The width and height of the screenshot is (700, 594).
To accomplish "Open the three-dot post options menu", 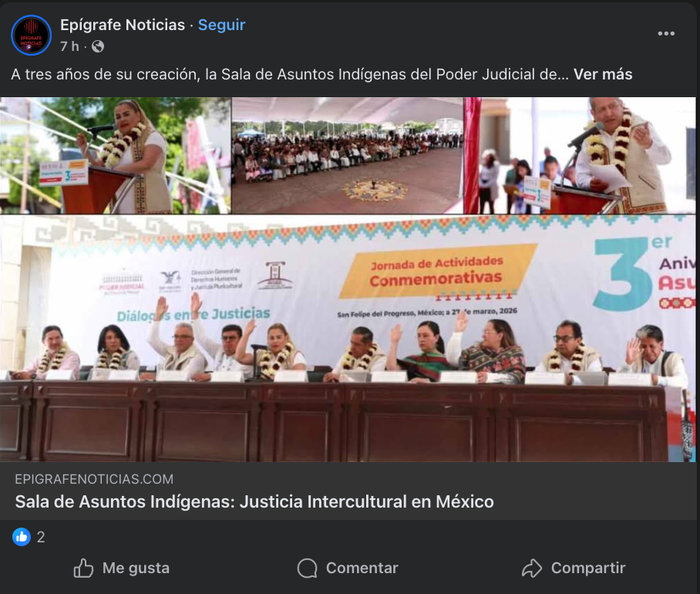I will pyautogui.click(x=665, y=34).
